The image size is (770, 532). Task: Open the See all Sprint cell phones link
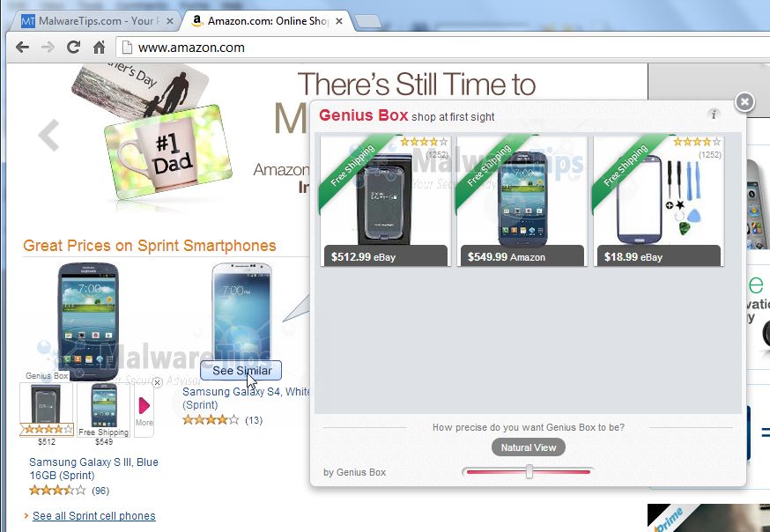point(93,516)
